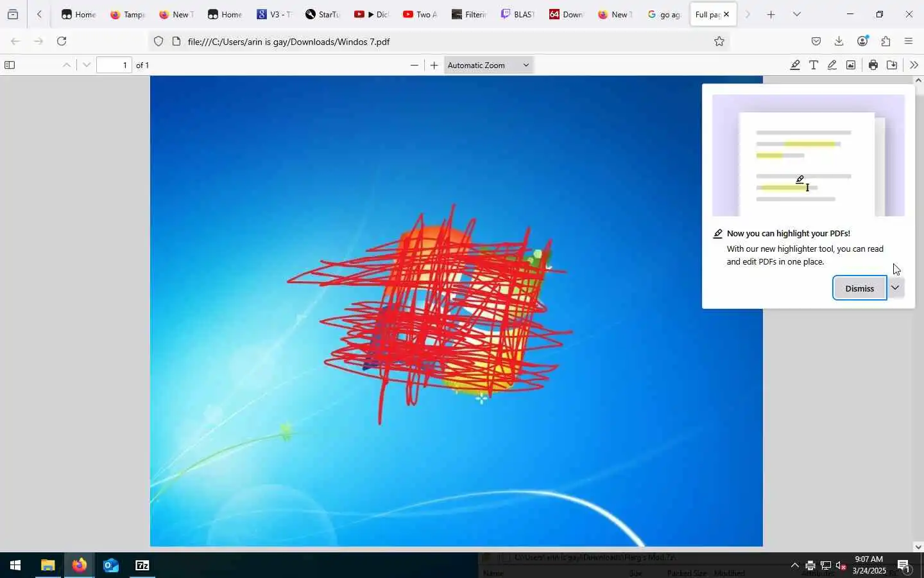Image resolution: width=924 pixels, height=578 pixels.
Task: Save to Pocket
Action: (x=816, y=41)
